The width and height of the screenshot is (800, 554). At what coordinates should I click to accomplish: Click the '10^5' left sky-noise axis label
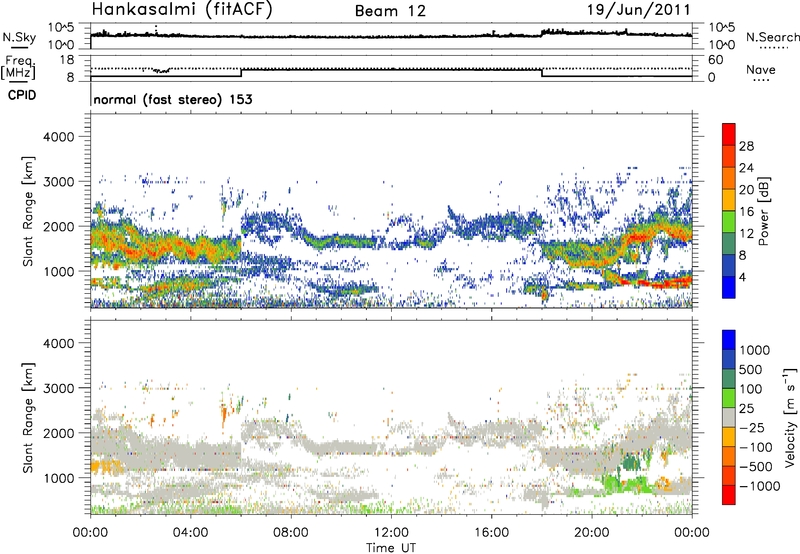click(x=61, y=27)
